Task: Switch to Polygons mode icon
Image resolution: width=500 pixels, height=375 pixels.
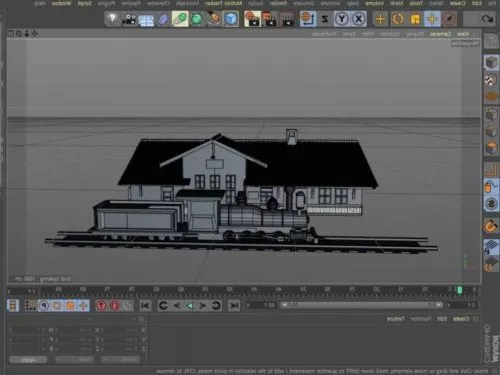Action: [x=491, y=147]
